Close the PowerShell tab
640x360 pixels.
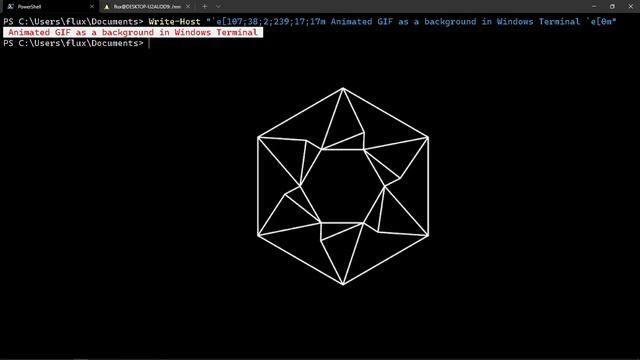pyautogui.click(x=92, y=7)
